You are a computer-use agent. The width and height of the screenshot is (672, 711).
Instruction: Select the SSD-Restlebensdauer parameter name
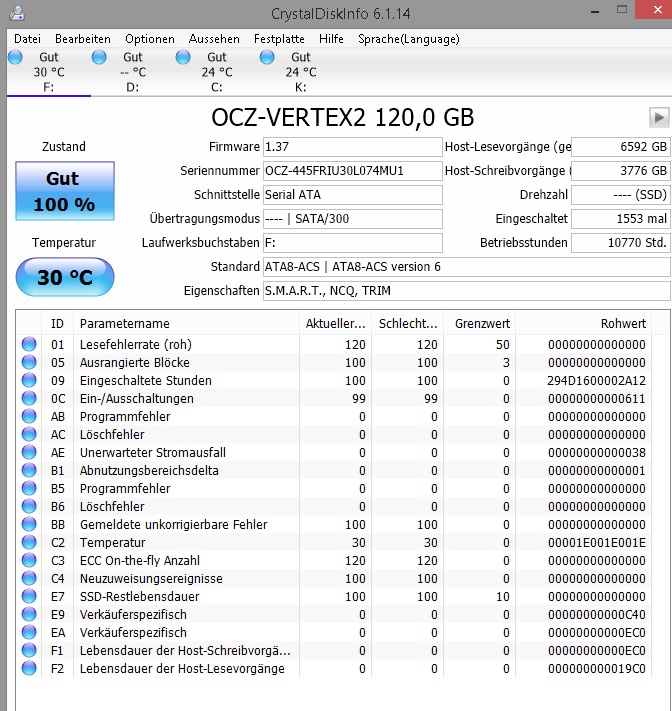pos(140,596)
